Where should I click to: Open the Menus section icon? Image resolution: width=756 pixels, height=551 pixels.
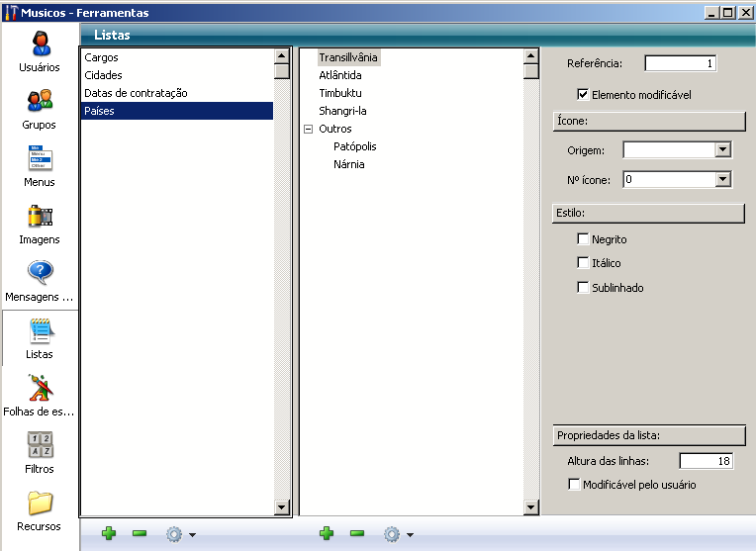40,159
